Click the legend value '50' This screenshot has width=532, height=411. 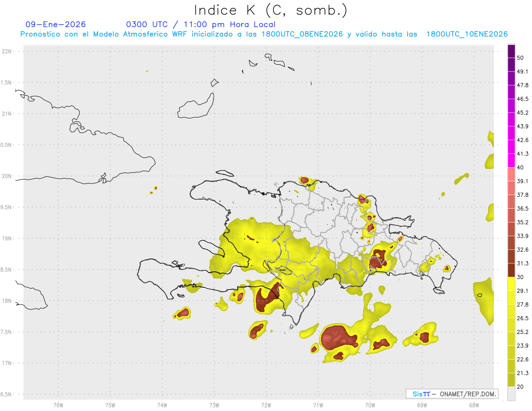point(520,58)
